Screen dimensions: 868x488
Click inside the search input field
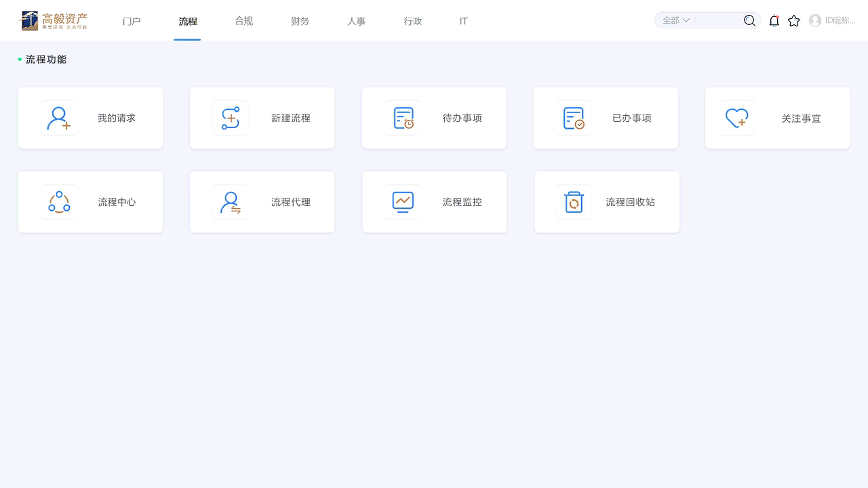point(715,20)
